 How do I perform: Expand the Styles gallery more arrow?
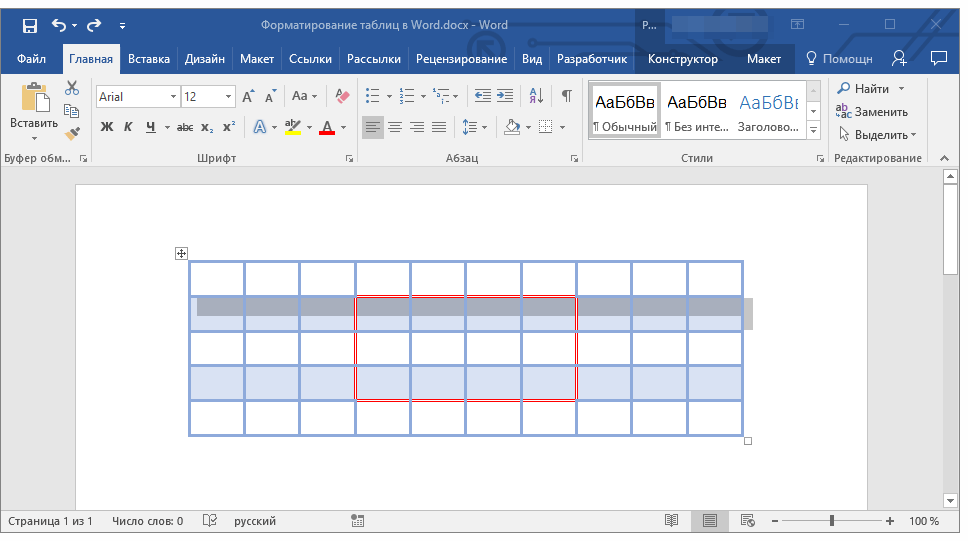813,131
